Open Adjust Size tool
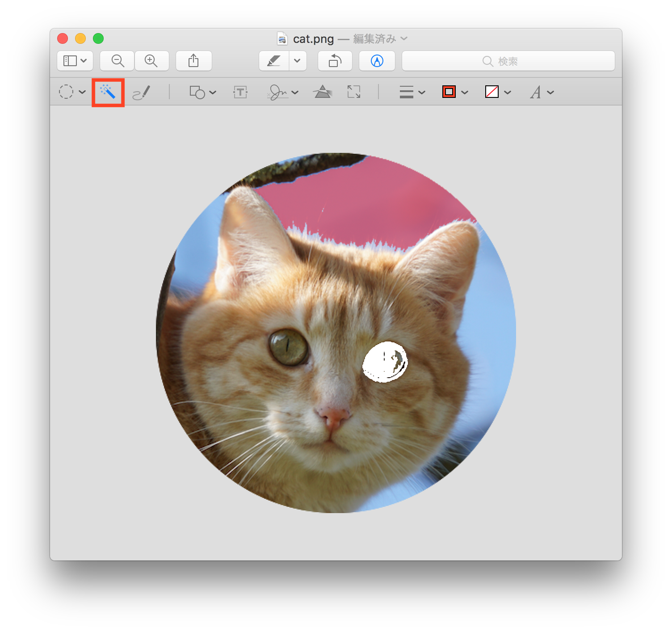 click(354, 92)
